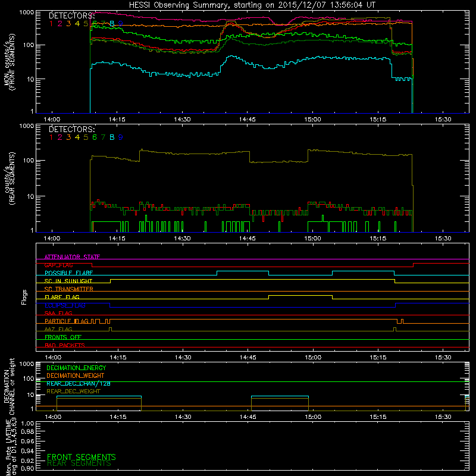Click the GAP_FLAG label

[x=58, y=265]
